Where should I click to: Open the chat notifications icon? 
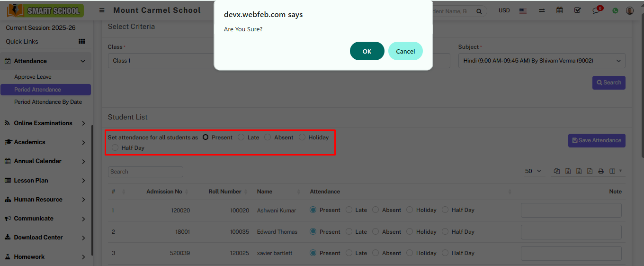596,11
